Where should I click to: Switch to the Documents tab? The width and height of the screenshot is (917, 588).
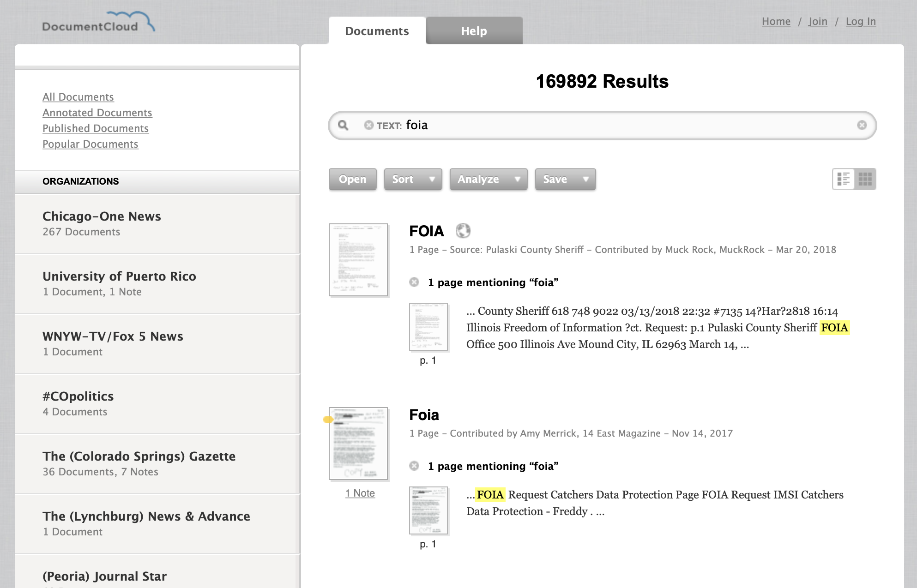(377, 31)
